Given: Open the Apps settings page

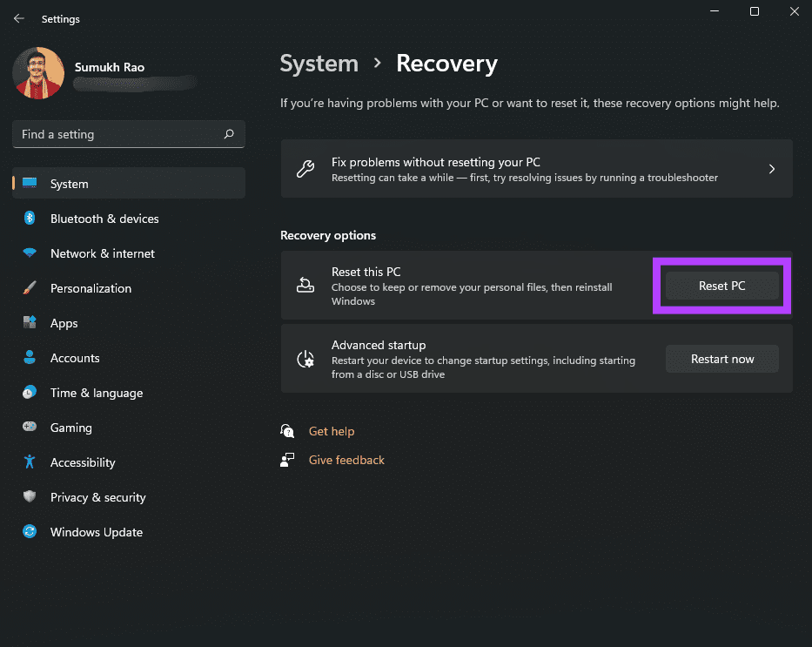Looking at the screenshot, I should [x=129, y=323].
